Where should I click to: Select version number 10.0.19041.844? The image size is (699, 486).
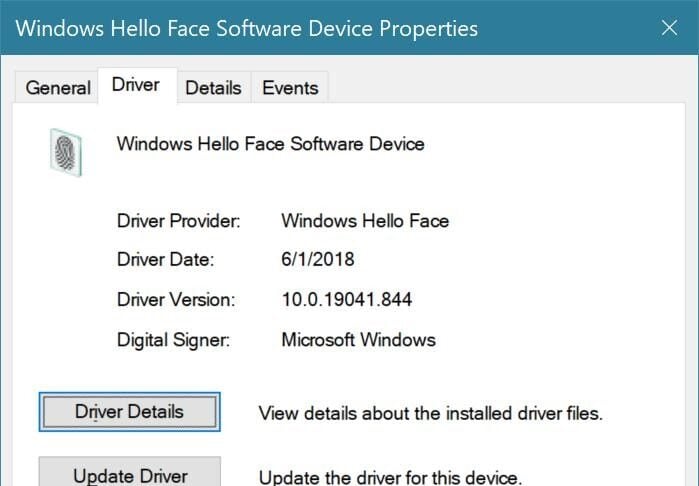pos(347,300)
